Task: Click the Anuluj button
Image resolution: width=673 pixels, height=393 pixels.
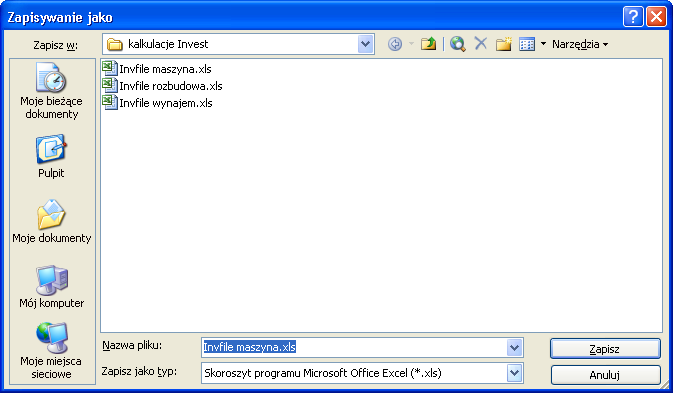Action: pos(605,375)
